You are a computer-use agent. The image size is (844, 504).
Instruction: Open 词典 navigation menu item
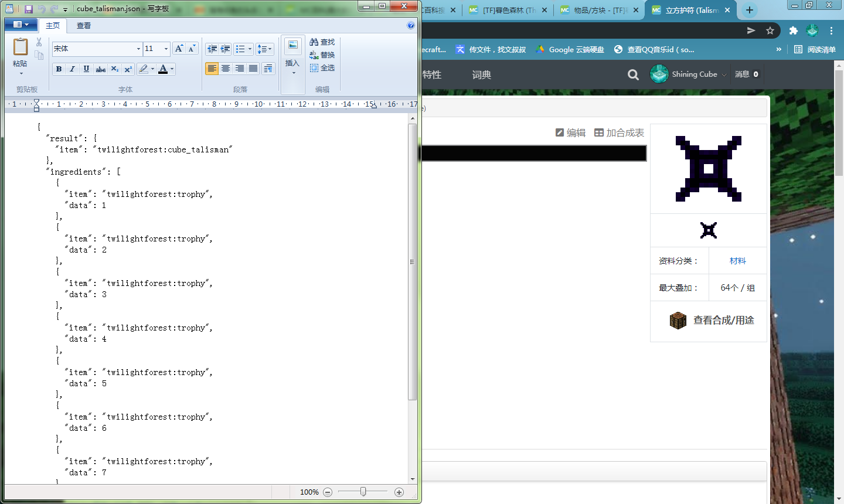pos(482,74)
